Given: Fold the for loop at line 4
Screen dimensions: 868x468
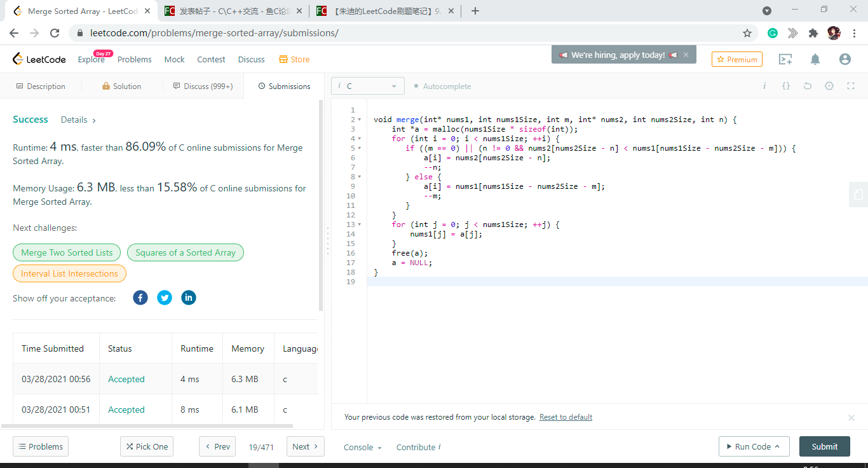Looking at the screenshot, I should point(360,139).
